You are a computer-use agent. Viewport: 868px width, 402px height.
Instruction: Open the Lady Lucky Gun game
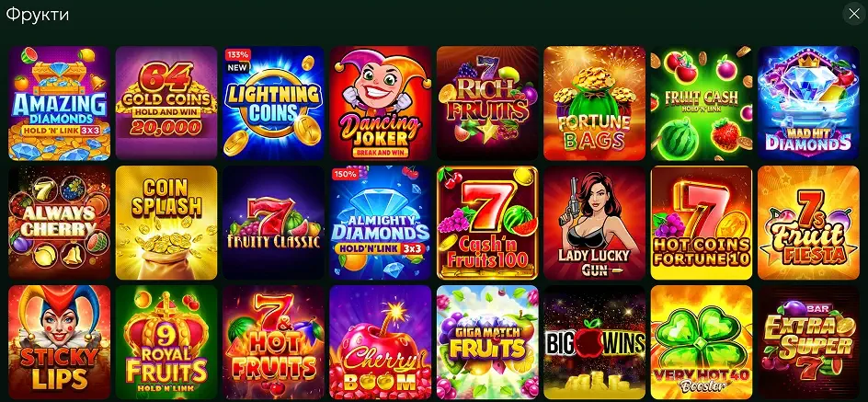(595, 224)
